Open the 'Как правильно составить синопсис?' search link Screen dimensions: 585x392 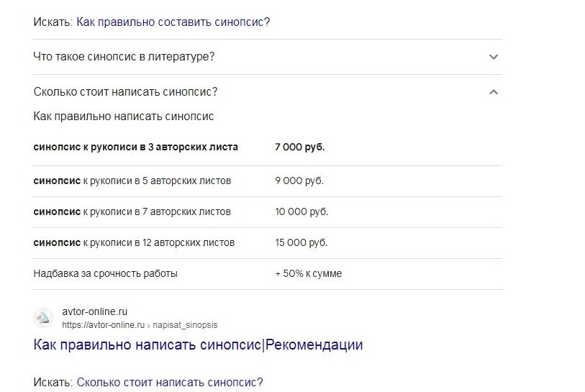coord(173,22)
